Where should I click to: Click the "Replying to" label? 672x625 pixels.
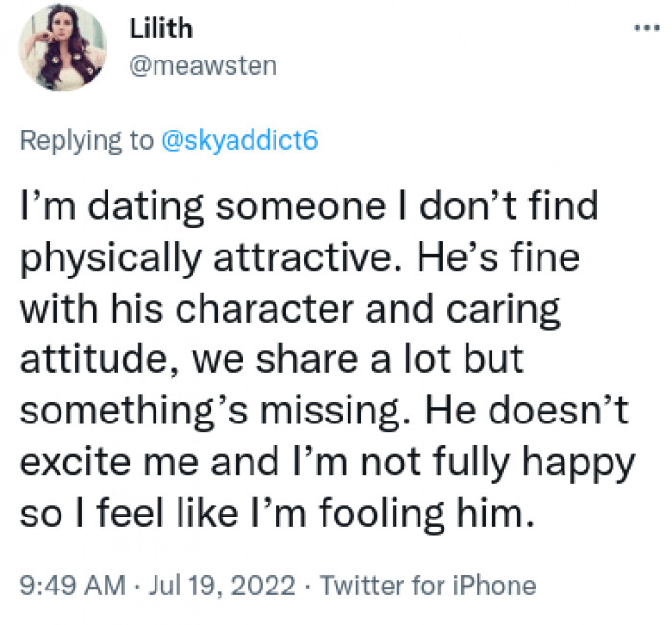click(x=84, y=140)
